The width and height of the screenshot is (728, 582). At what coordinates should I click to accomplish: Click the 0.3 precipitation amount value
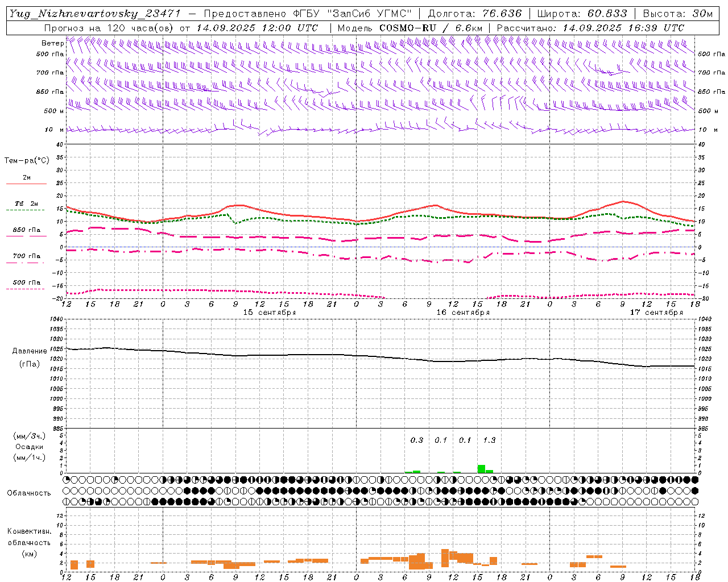pos(417,440)
